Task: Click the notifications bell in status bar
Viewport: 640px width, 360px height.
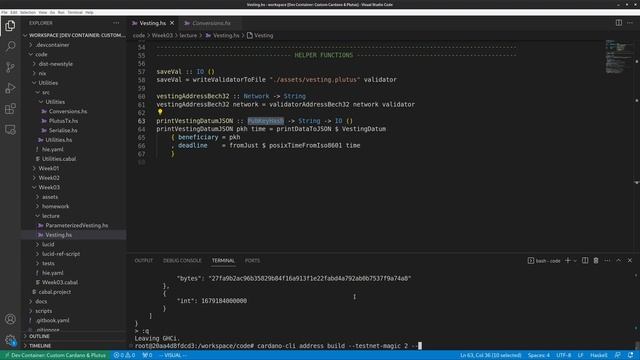Action: [x=631, y=355]
